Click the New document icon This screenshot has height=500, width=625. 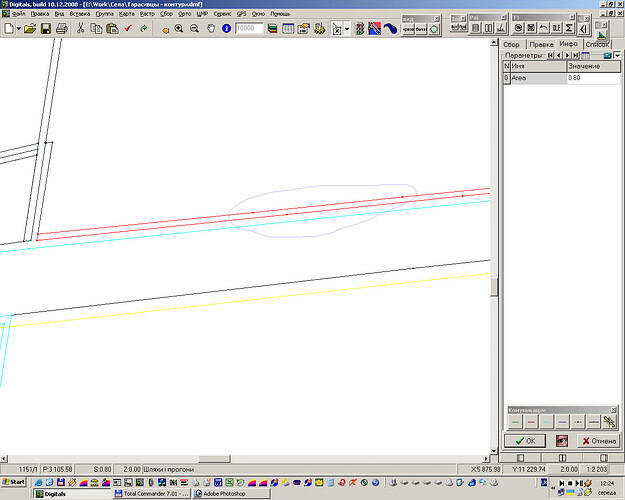click(9, 29)
